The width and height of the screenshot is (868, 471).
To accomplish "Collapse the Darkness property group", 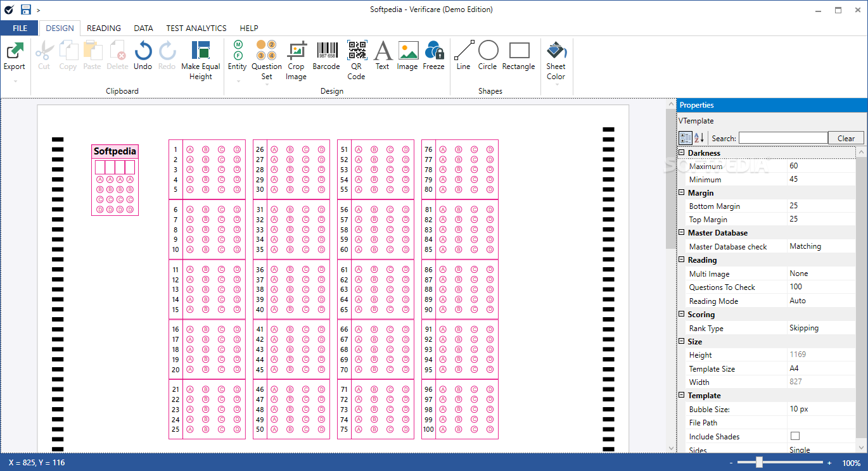I will click(x=682, y=153).
